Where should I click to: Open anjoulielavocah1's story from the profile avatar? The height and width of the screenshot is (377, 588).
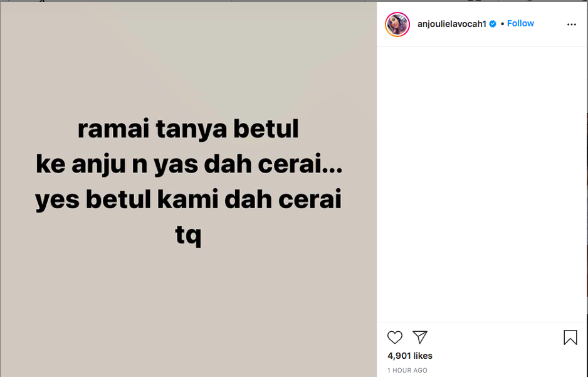click(x=397, y=24)
